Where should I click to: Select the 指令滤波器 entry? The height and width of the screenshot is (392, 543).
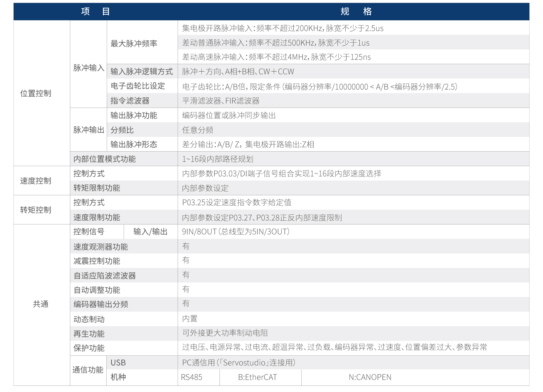pos(130,100)
